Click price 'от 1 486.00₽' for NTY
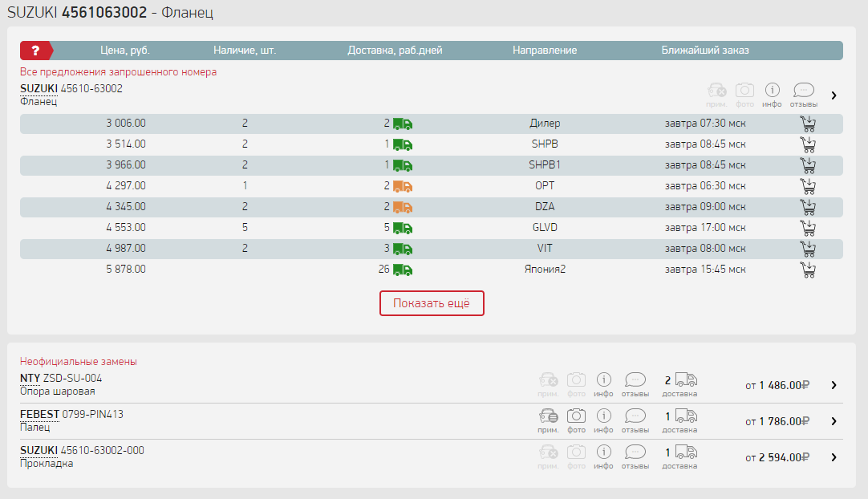Image resolution: width=868 pixels, height=499 pixels. click(777, 385)
